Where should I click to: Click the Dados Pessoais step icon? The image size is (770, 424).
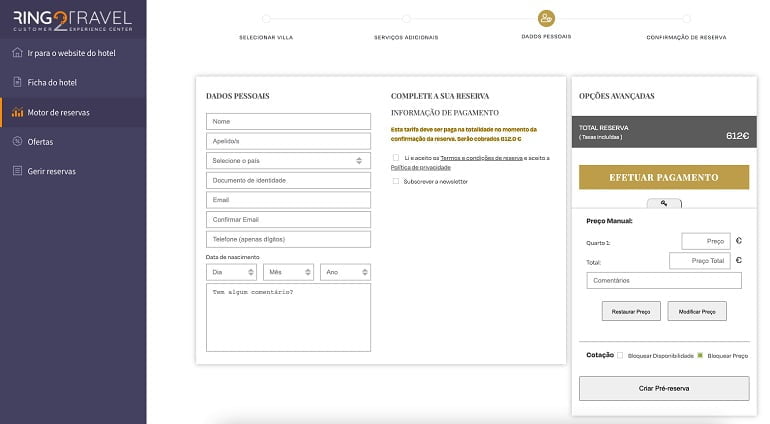[x=546, y=18]
